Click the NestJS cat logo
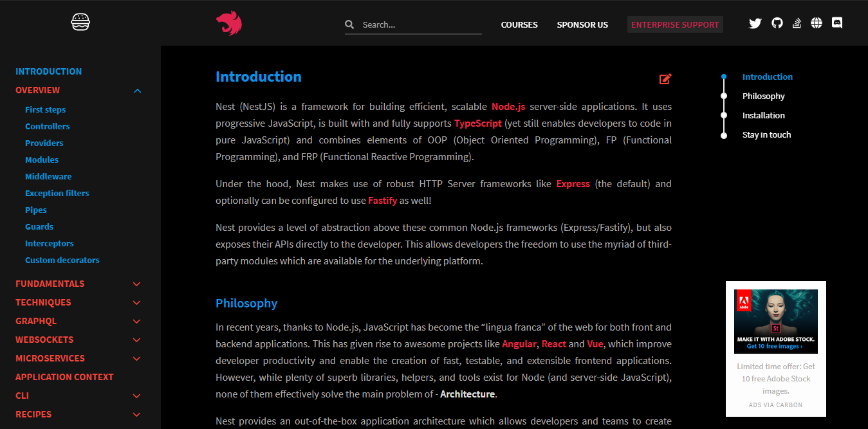 coord(229,23)
